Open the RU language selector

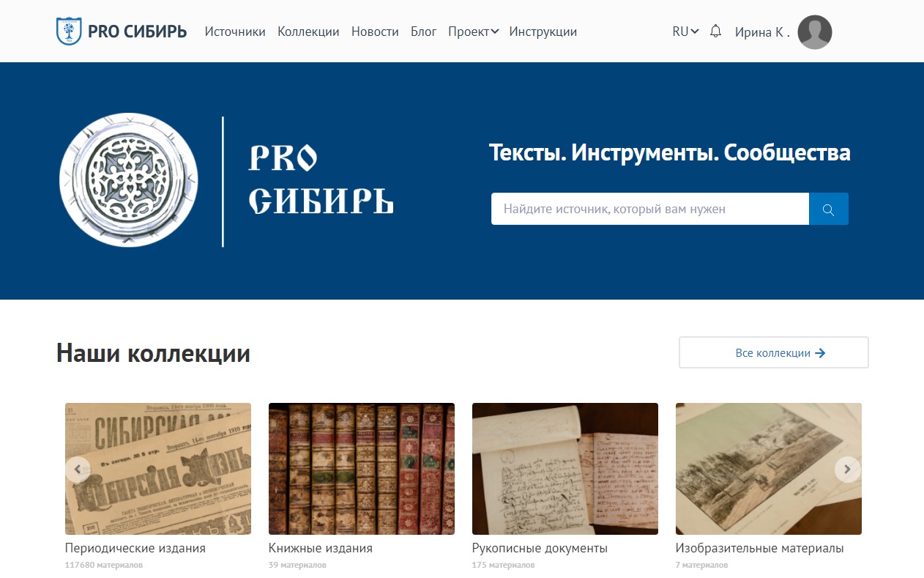pyautogui.click(x=685, y=32)
